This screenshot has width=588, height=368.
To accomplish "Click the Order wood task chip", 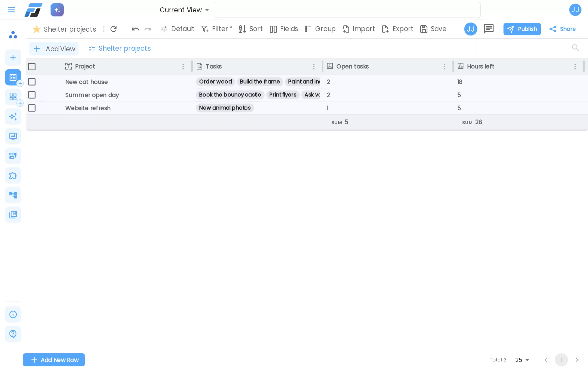I will [215, 82].
